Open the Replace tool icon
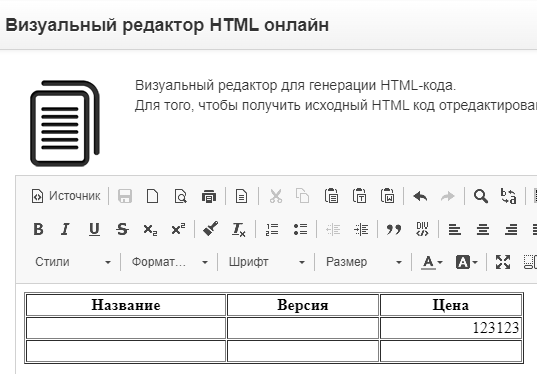 coord(509,196)
